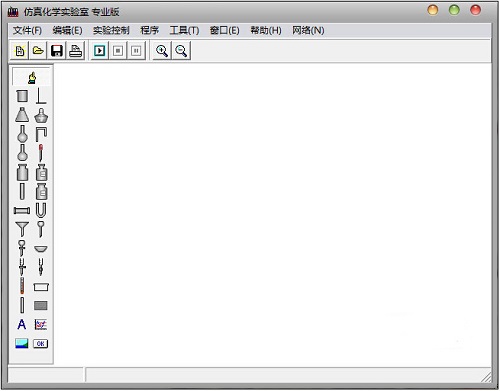Pick the conical flask icon

[x=22, y=115]
